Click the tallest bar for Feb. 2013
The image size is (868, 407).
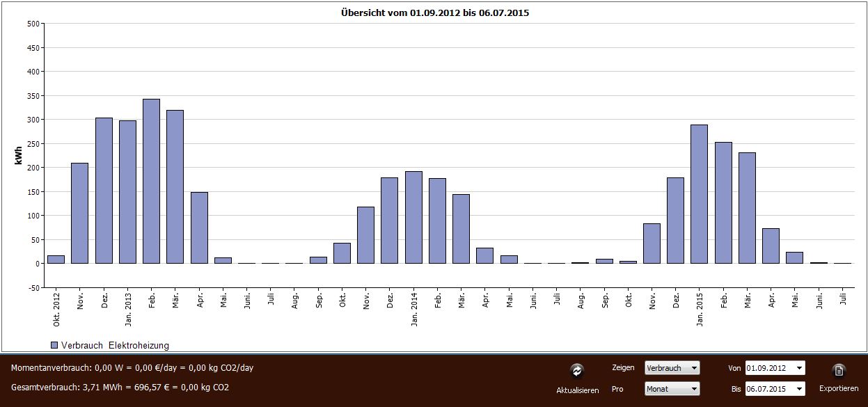click(151, 181)
